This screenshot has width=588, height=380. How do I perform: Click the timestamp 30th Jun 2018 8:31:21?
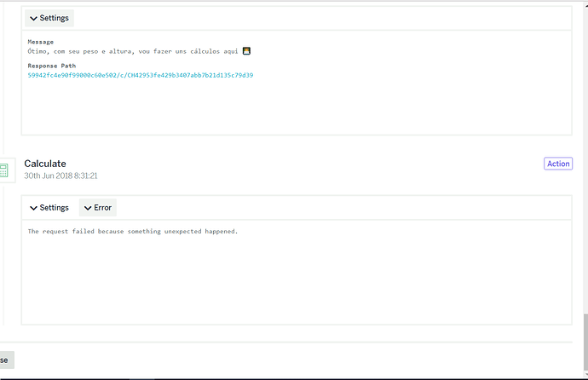[61, 176]
